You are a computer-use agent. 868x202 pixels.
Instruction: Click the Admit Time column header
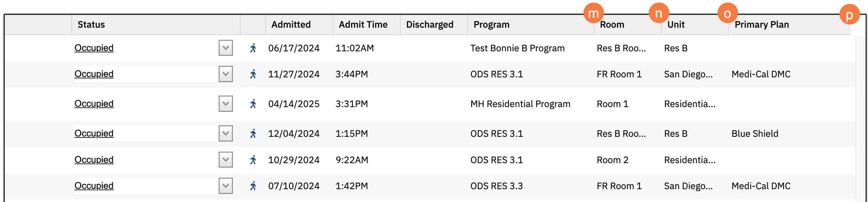(x=363, y=25)
